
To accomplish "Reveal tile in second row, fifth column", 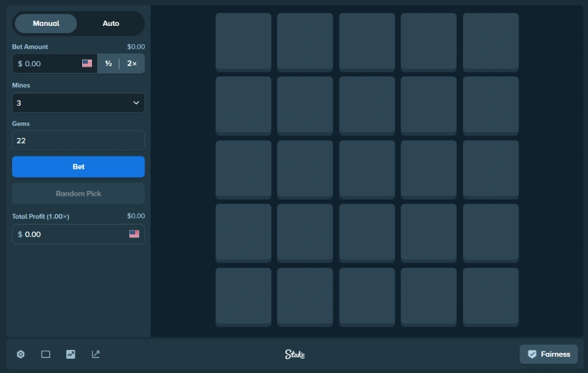I will pyautogui.click(x=491, y=106).
